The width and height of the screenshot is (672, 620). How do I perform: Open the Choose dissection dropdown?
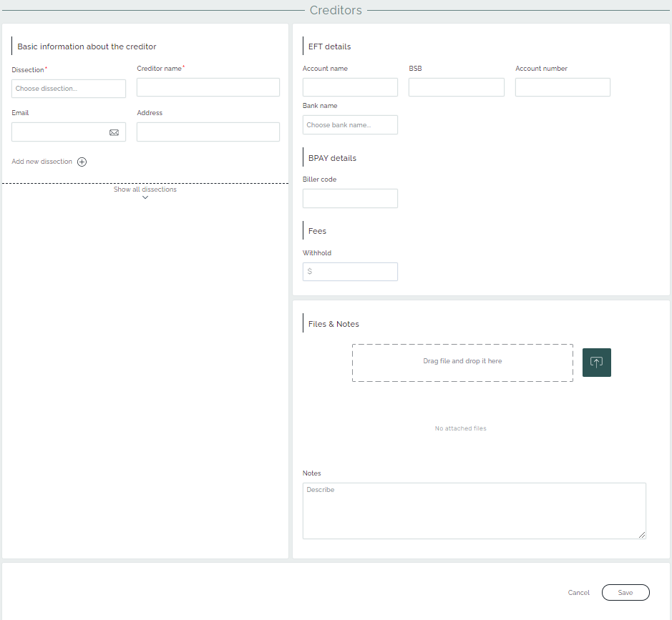[x=69, y=89]
